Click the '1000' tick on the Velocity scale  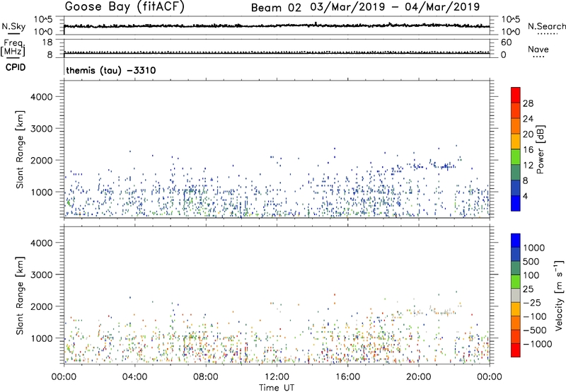tap(534, 248)
